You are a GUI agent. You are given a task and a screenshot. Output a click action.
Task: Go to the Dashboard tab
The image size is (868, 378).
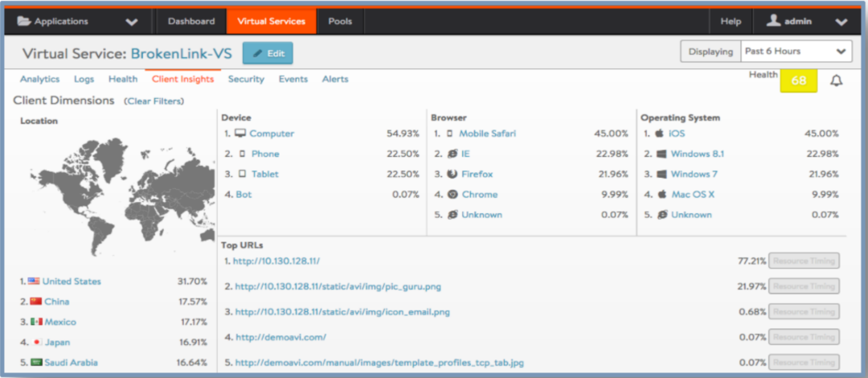tap(191, 22)
